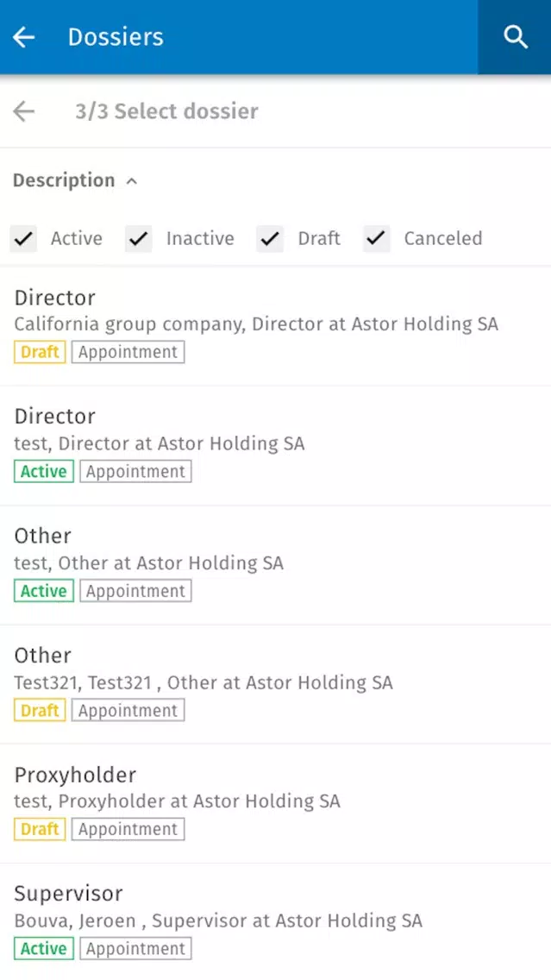Open the test Director at Astor Holding dossier

pyautogui.click(x=276, y=446)
